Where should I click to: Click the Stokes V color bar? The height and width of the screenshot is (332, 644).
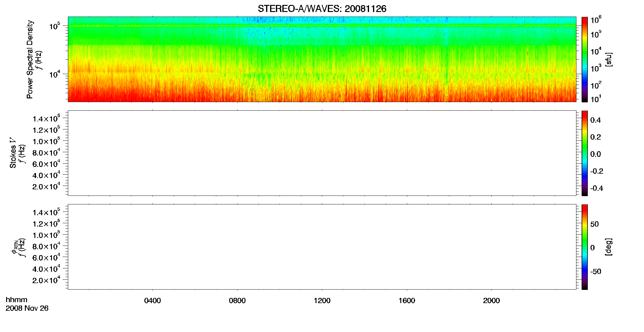[x=584, y=153]
